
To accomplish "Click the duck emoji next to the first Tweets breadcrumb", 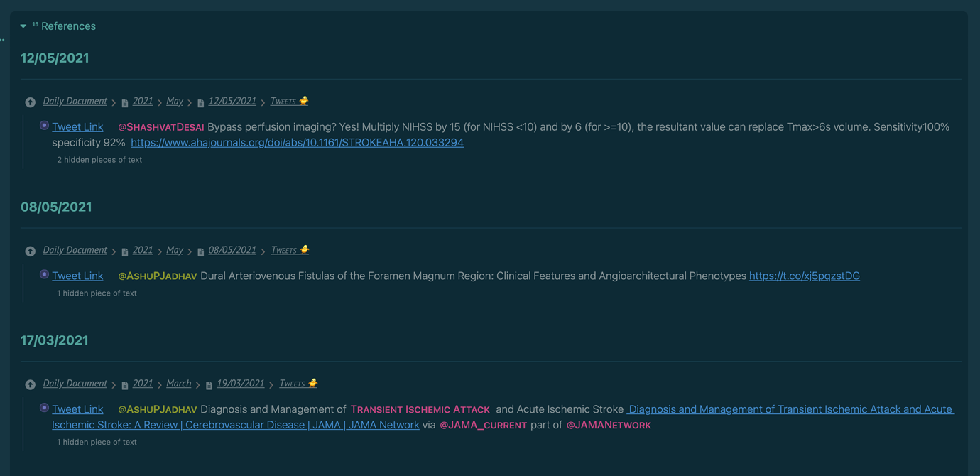I will pyautogui.click(x=304, y=99).
